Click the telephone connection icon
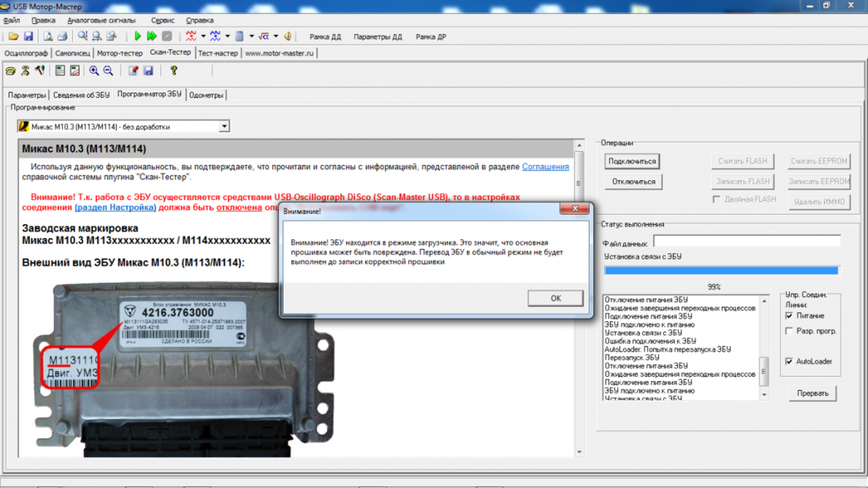Image resolution: width=868 pixels, height=488 pixels. [x=10, y=71]
